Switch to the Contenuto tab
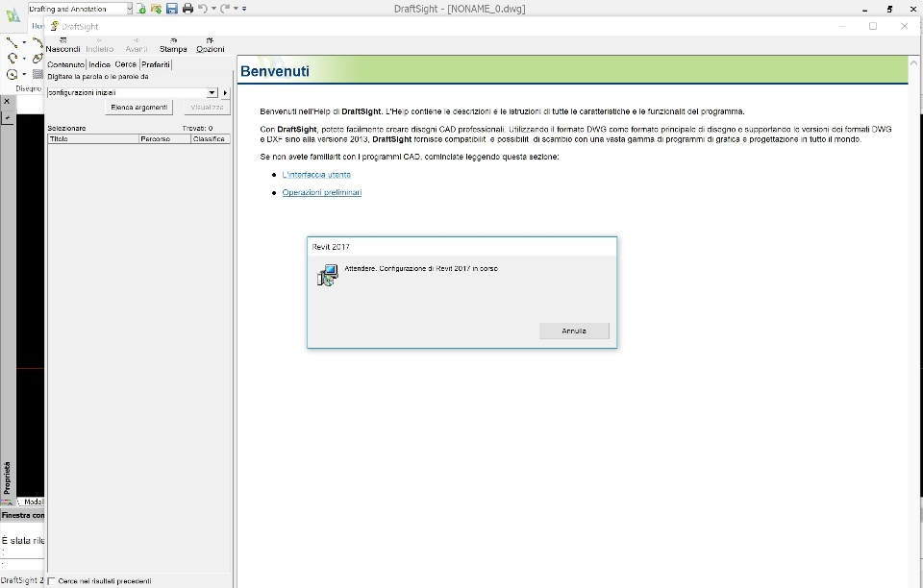Screen dimensions: 923x588 pyautogui.click(x=66, y=64)
